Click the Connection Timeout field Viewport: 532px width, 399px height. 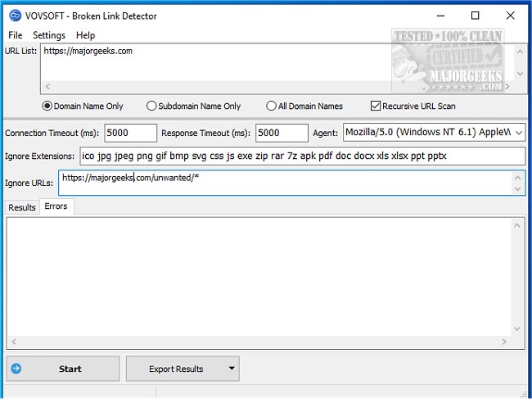click(x=131, y=133)
